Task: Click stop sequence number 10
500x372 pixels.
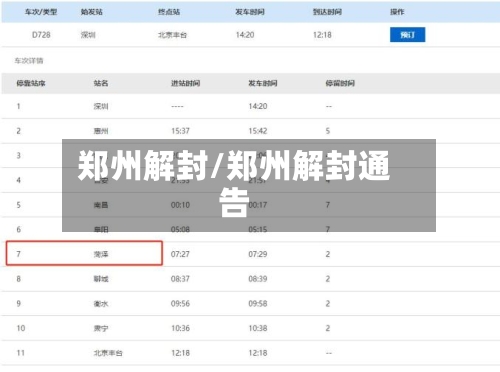Action: (x=21, y=328)
